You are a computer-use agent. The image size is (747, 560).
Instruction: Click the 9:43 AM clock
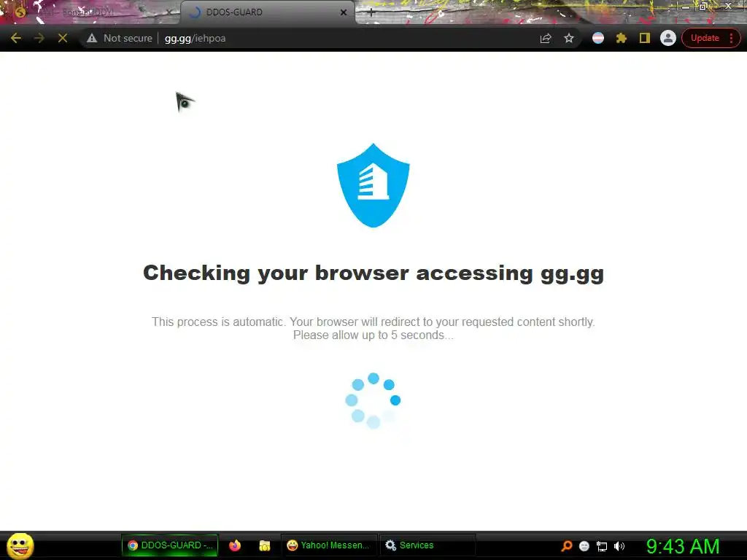(x=683, y=546)
